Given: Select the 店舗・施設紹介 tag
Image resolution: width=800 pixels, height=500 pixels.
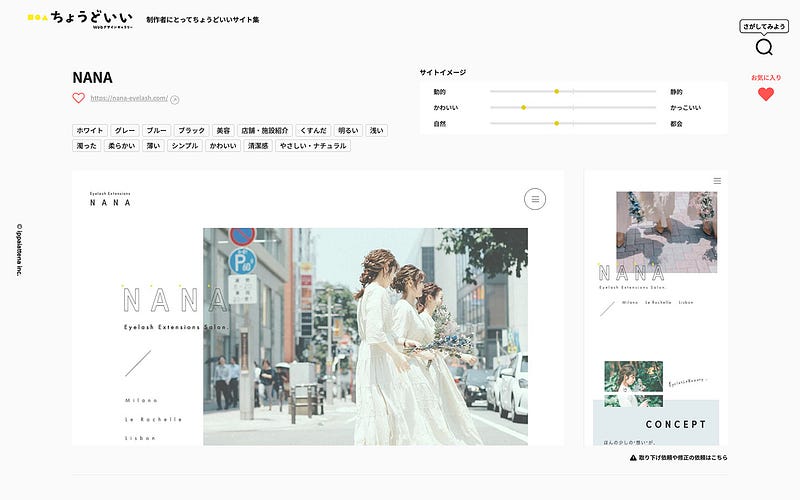Looking at the screenshot, I should [x=265, y=131].
